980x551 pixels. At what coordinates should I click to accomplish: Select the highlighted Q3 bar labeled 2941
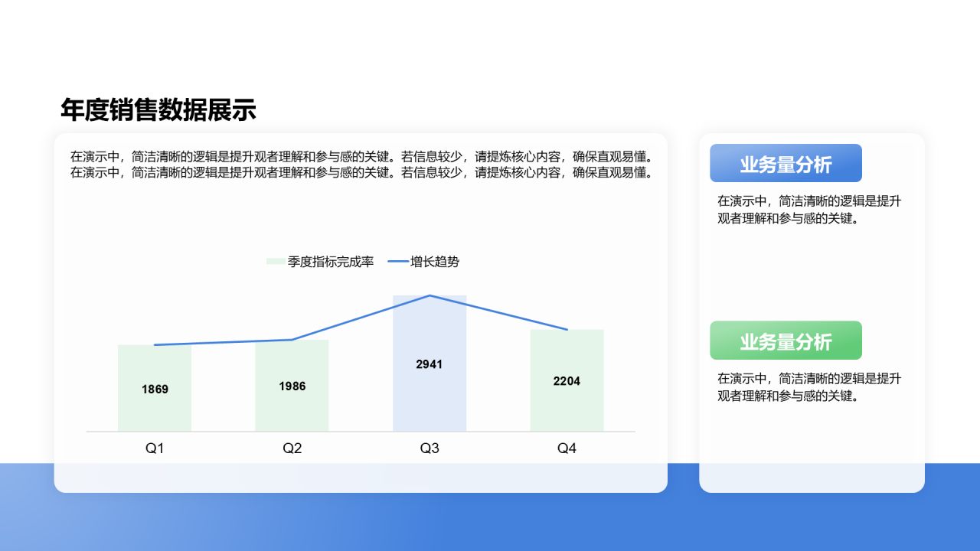430,364
